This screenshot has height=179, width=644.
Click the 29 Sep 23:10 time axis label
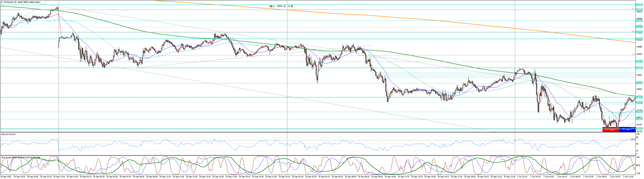284,177
